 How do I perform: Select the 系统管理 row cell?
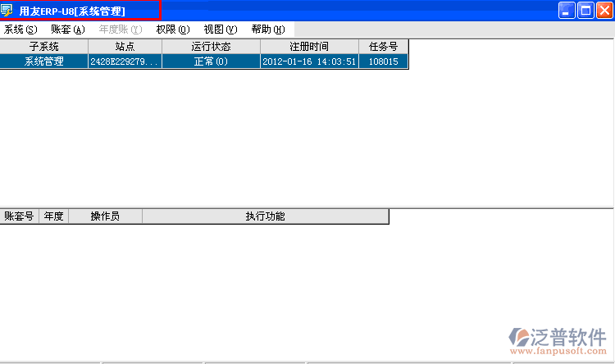(44, 61)
